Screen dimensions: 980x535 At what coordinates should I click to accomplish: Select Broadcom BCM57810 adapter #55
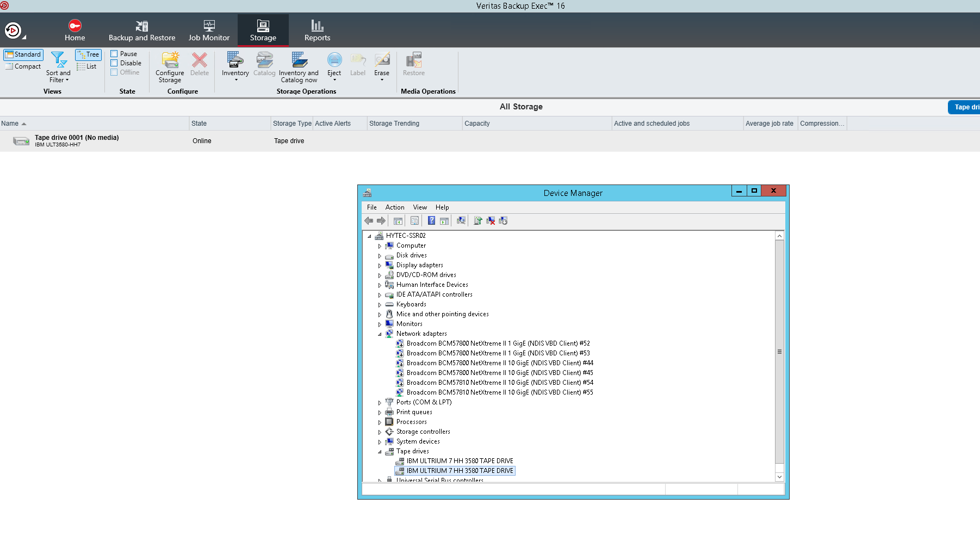point(500,392)
